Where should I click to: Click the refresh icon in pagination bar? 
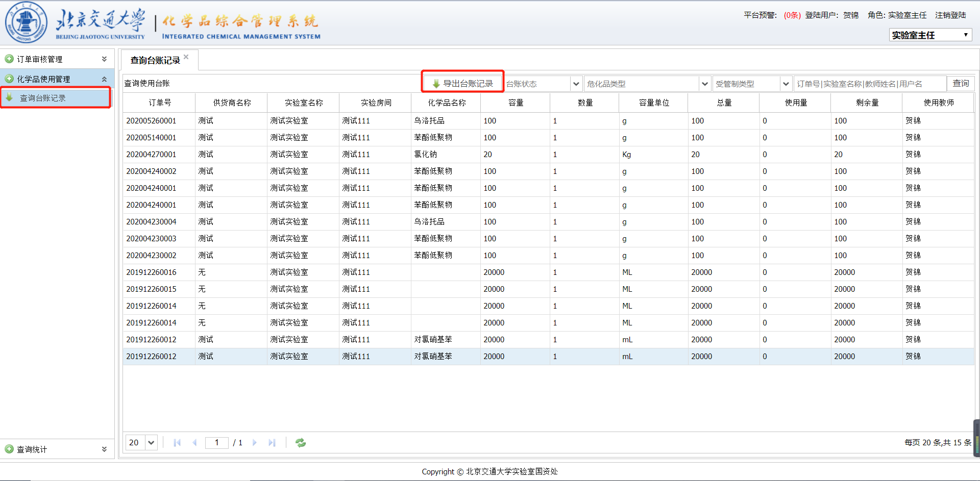coord(301,443)
